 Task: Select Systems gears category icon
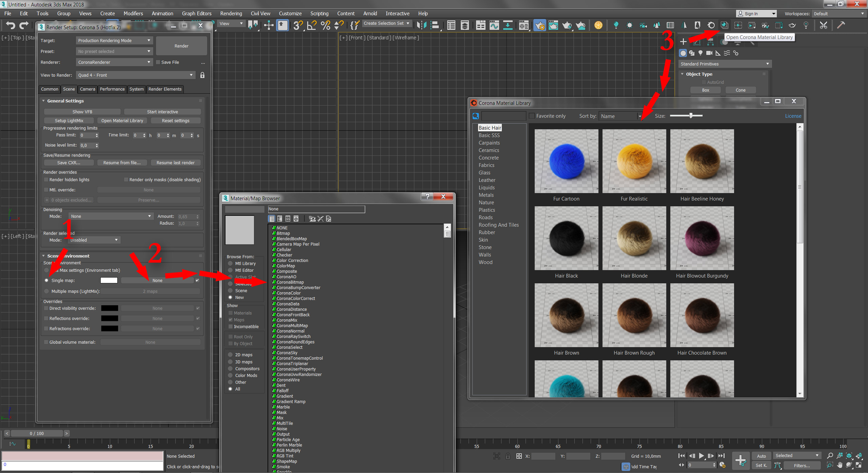click(736, 53)
